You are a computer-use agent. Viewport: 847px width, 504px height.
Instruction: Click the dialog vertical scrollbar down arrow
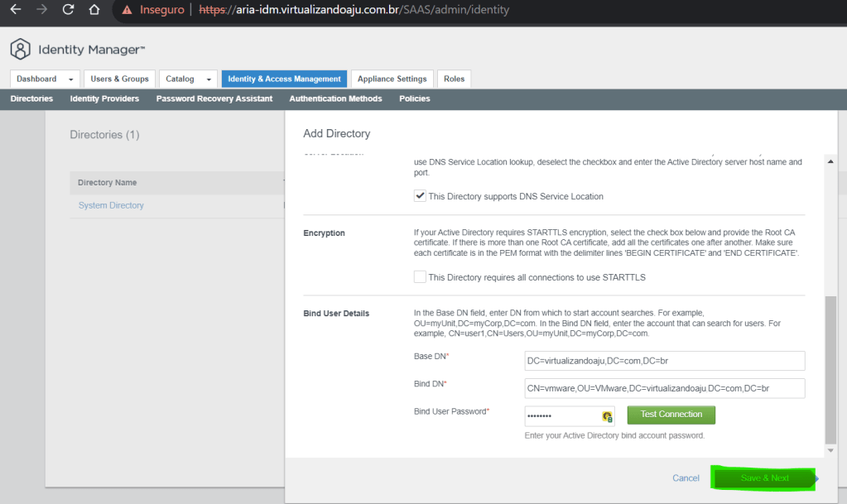click(x=831, y=450)
